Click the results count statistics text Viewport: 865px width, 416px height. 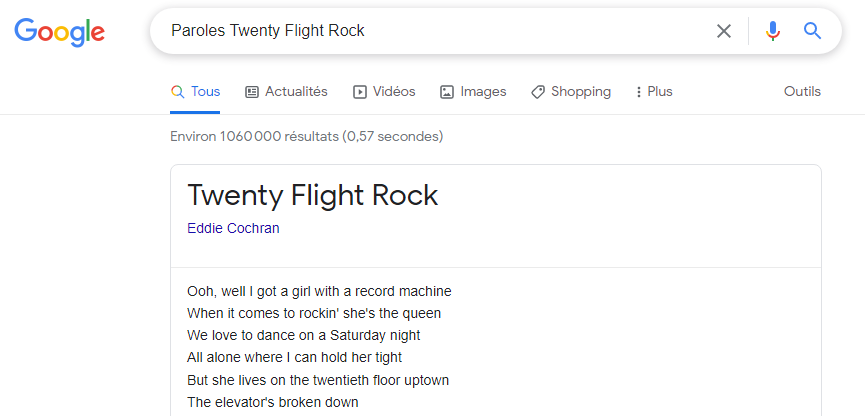click(x=306, y=136)
